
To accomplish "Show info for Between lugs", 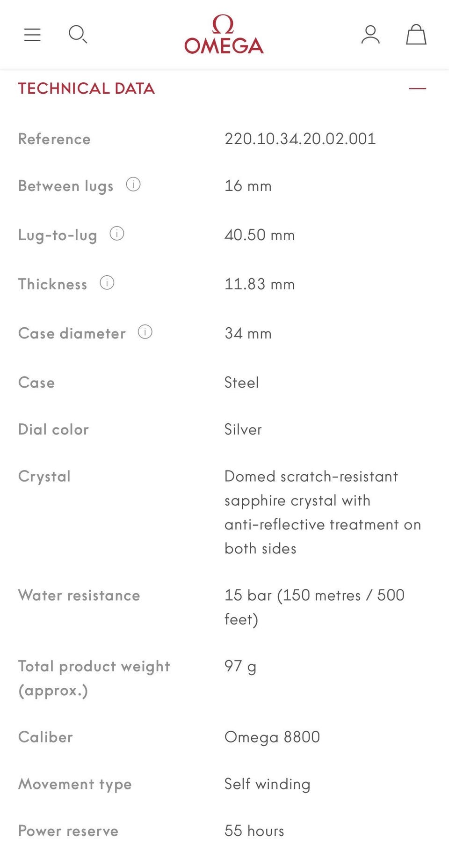I will (133, 184).
